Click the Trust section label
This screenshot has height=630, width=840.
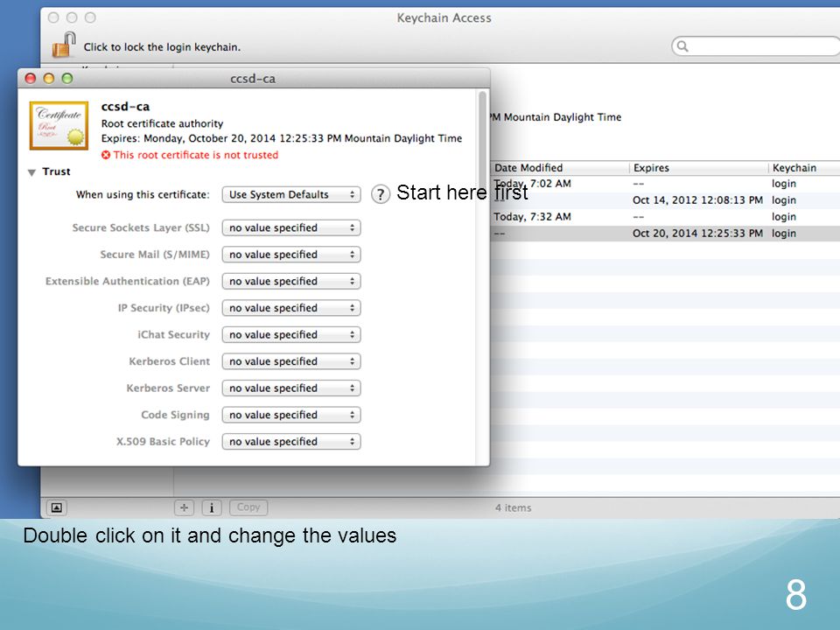[x=56, y=171]
